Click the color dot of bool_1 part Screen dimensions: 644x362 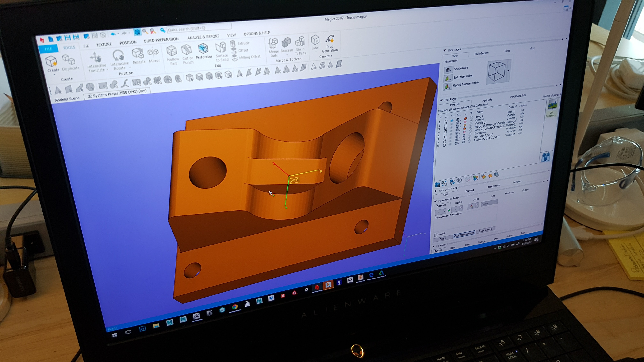tap(465, 119)
